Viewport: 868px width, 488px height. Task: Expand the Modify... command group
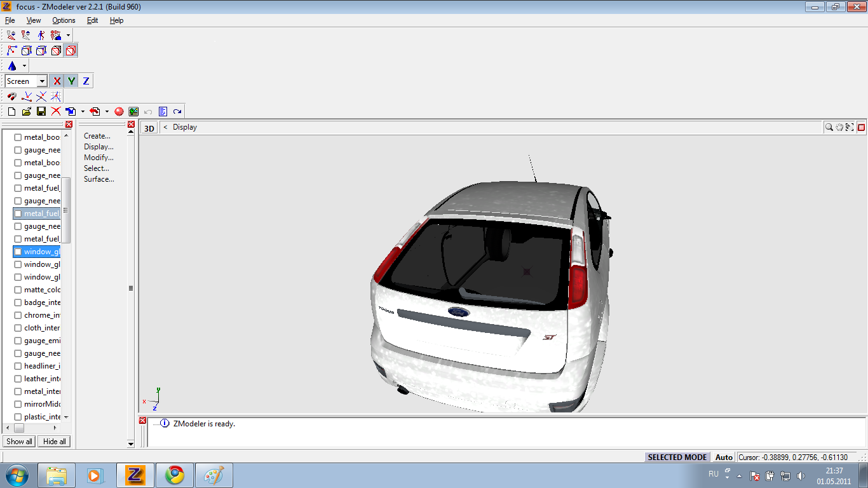click(x=98, y=158)
